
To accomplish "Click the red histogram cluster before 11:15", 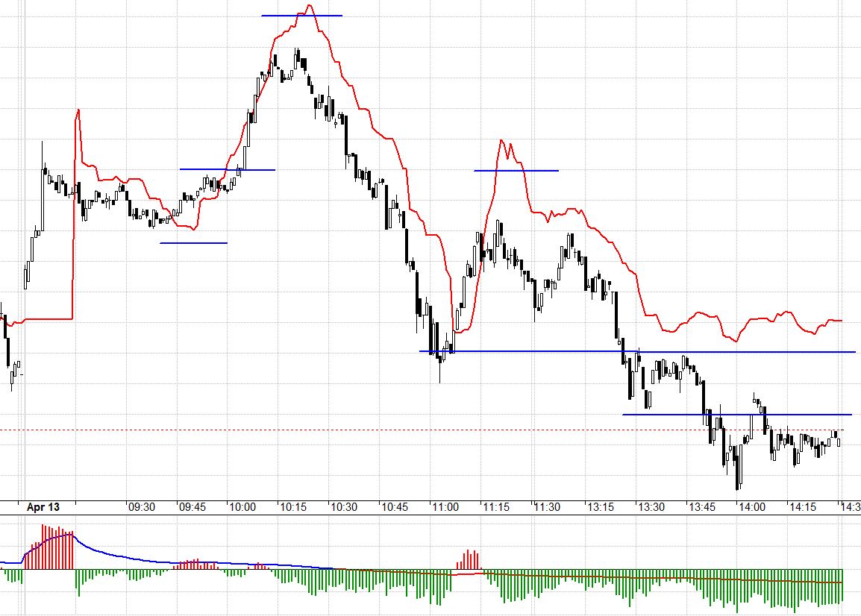I will pos(471,560).
